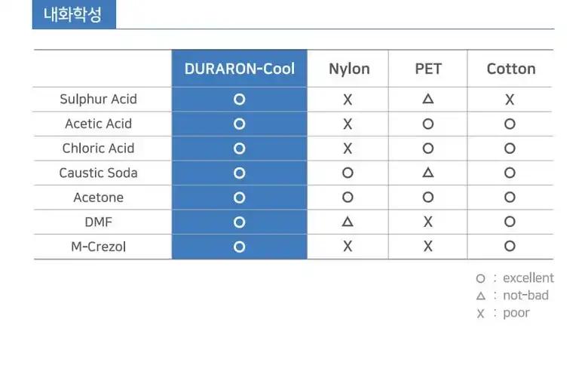The image size is (588, 374).
Task: Click the circle icon for Cotton Acetone
Action: (x=510, y=197)
